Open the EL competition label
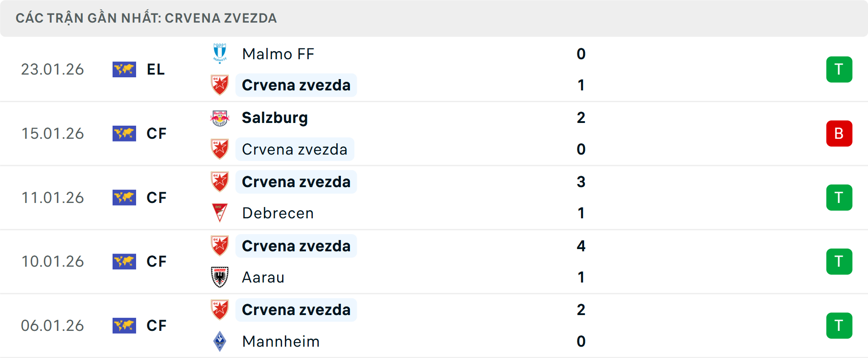 [156, 70]
